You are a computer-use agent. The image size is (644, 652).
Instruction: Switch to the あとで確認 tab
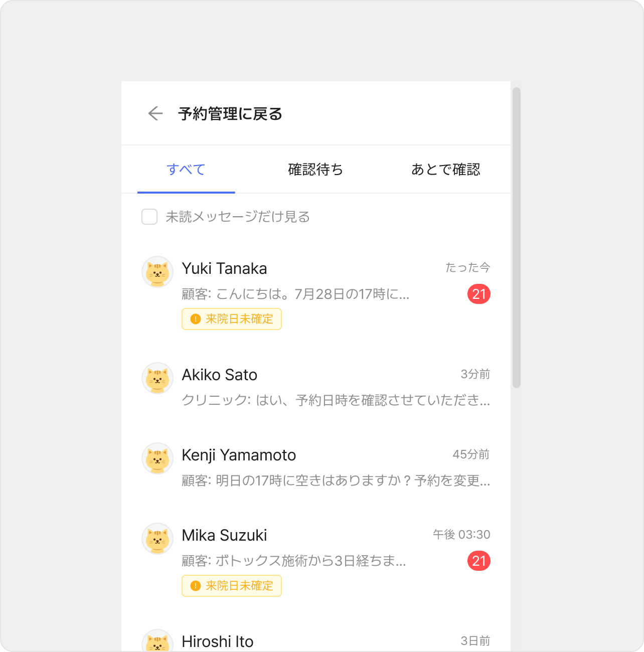(446, 170)
